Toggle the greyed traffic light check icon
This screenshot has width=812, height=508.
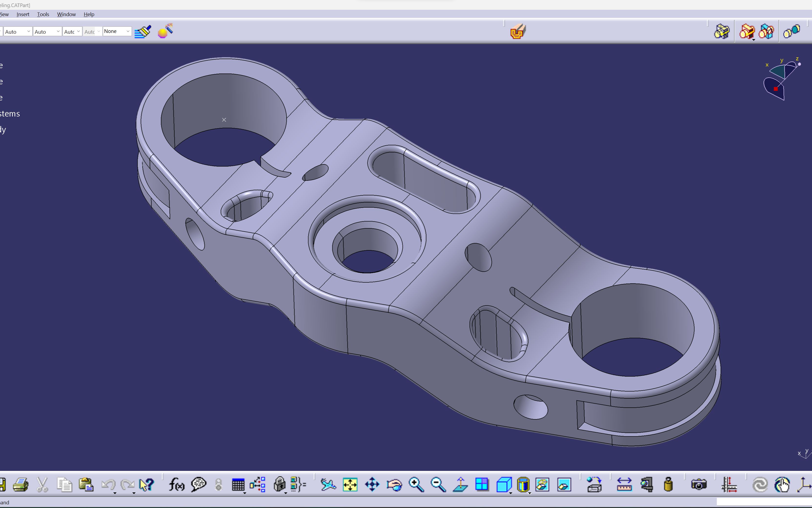tap(218, 485)
